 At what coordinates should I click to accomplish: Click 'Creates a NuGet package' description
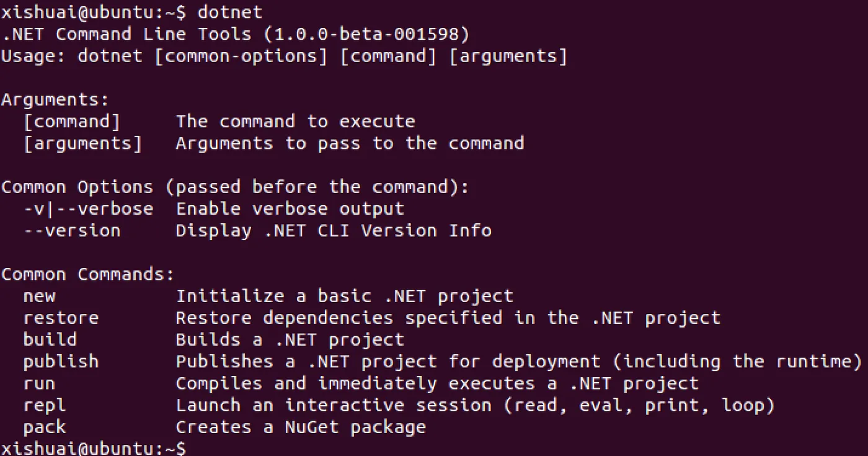point(301,427)
